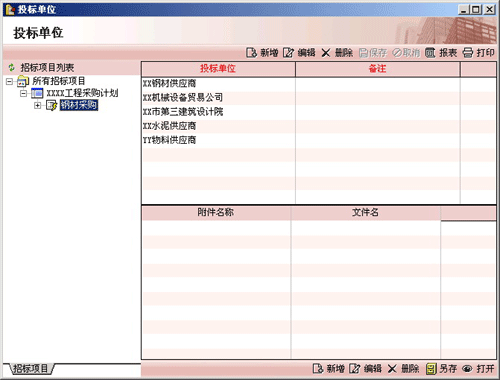Click the 打开 text label
This screenshot has width=500, height=380.
click(x=485, y=369)
